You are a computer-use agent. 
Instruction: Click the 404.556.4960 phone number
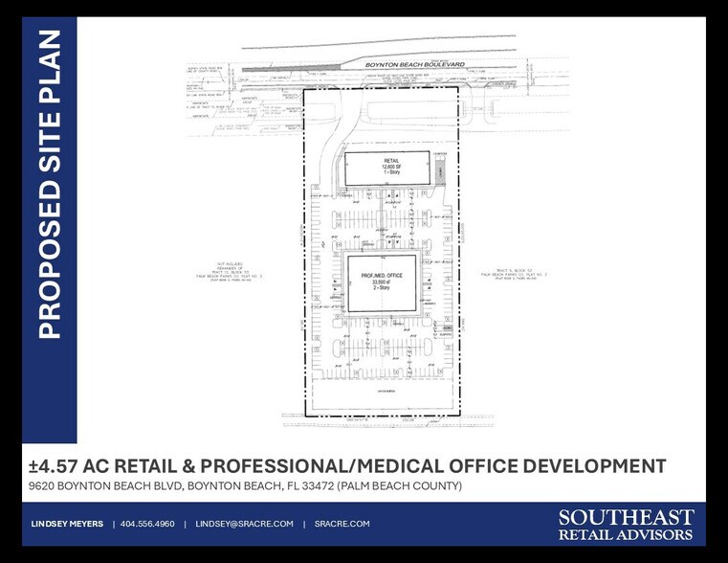tap(147, 524)
